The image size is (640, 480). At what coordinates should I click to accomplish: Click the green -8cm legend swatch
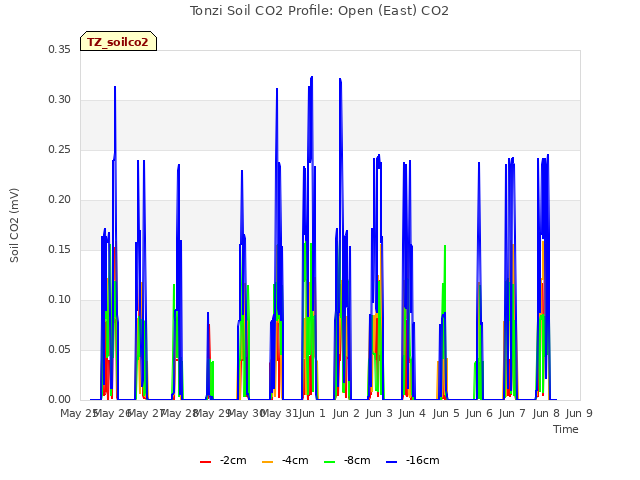click(x=329, y=462)
